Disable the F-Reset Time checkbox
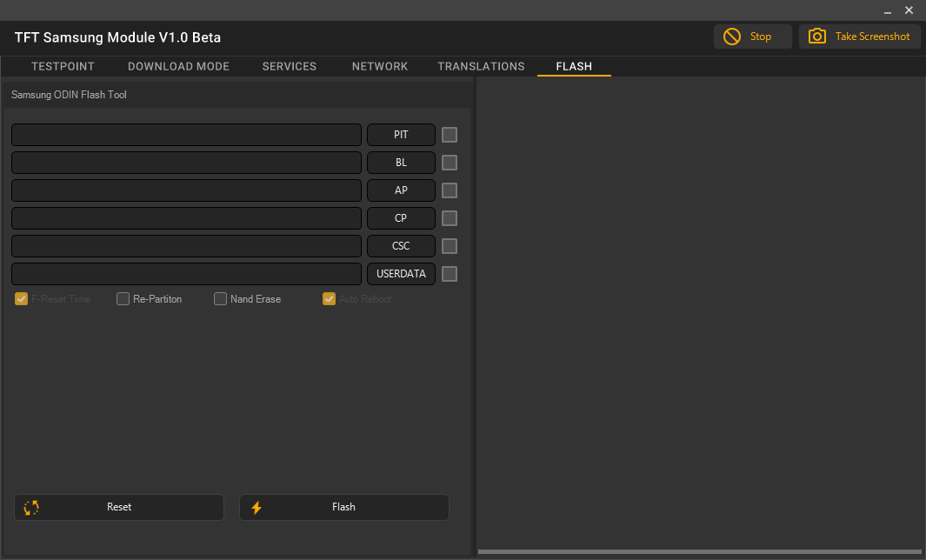Image resolution: width=926 pixels, height=560 pixels. pos(21,298)
